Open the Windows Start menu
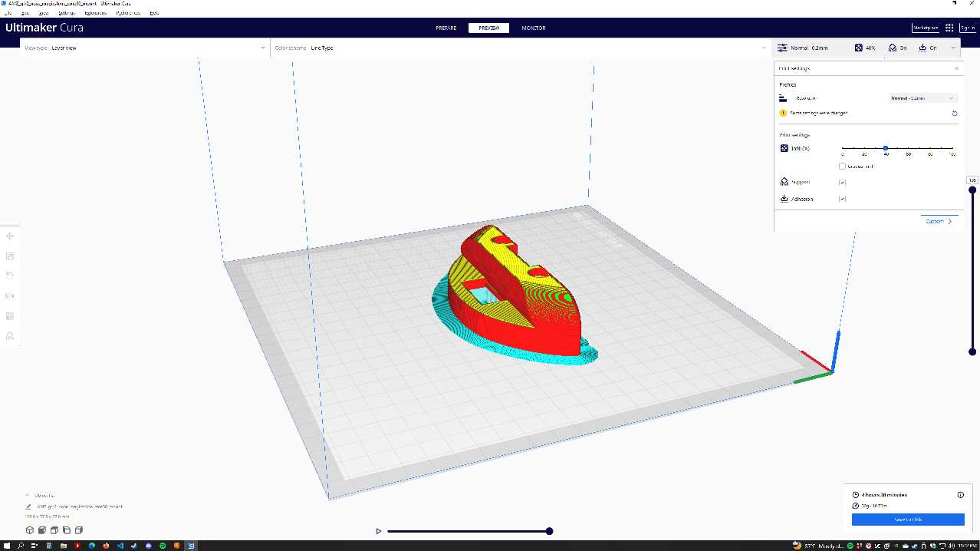 (x=6, y=546)
